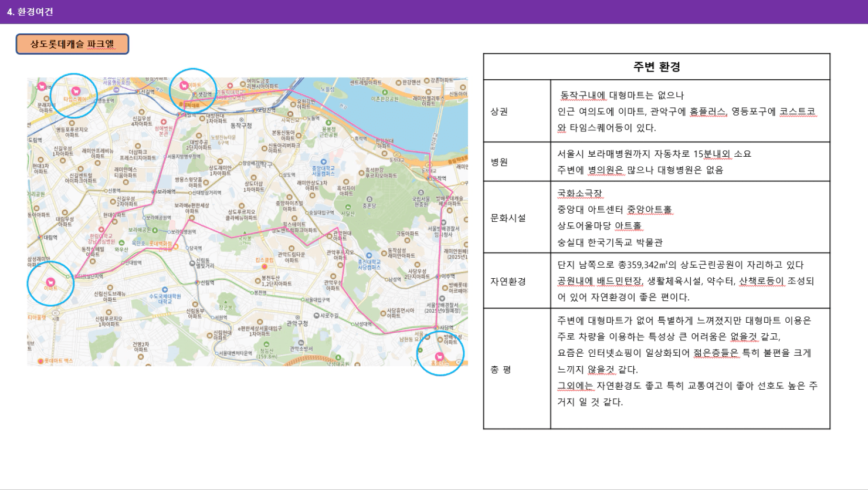This screenshot has width=868, height=490.
Task: Select the 병원 row label
Action: [x=499, y=162]
